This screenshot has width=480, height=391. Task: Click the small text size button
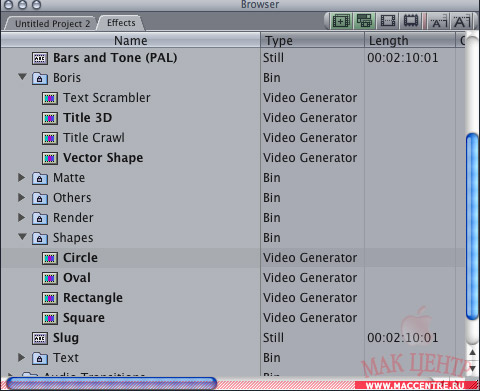(438, 22)
